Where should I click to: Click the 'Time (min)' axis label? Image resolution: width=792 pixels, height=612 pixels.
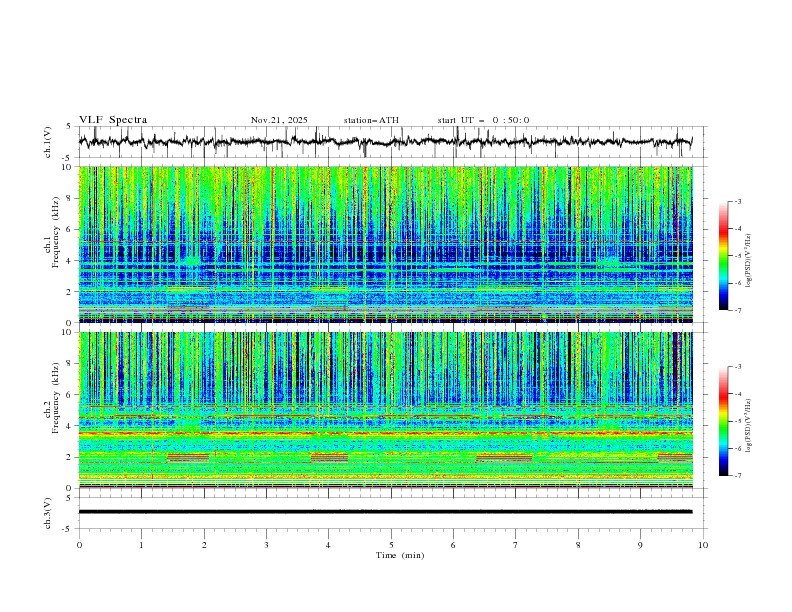400,555
